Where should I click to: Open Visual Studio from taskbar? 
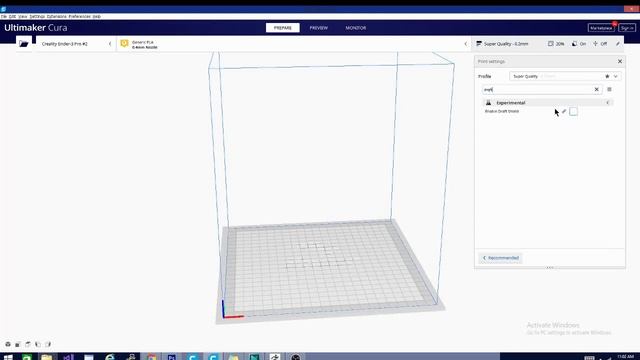[68, 357]
